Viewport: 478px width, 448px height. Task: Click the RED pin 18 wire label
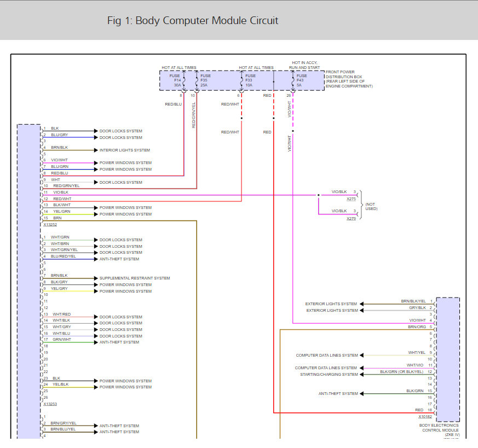tap(419, 410)
